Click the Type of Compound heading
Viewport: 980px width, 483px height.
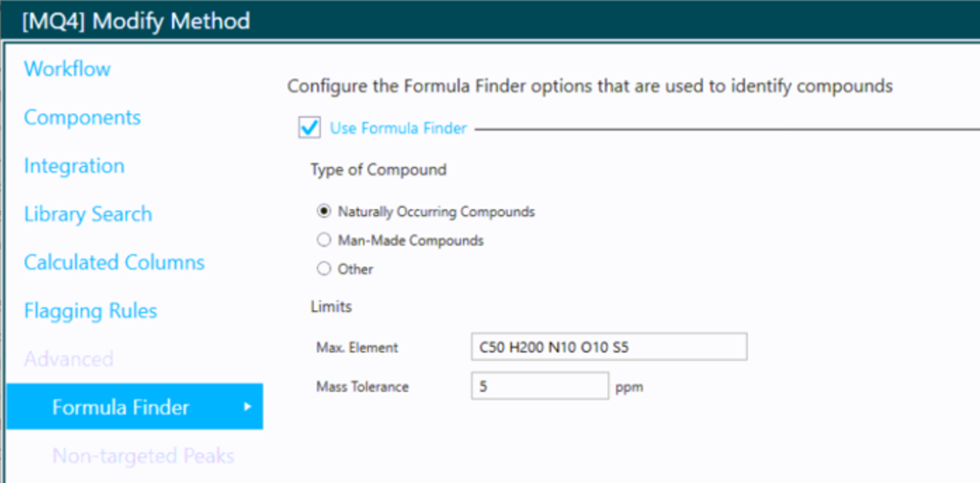pos(378,170)
